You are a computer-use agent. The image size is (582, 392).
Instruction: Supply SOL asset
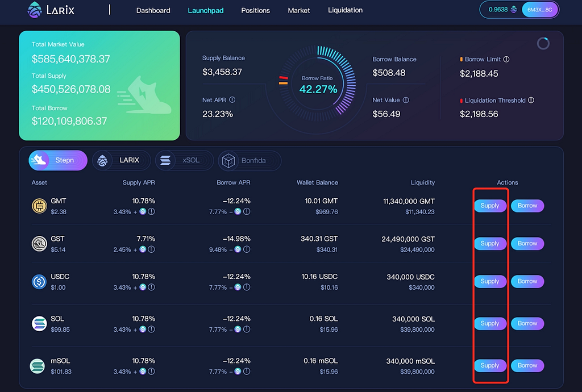click(x=490, y=323)
